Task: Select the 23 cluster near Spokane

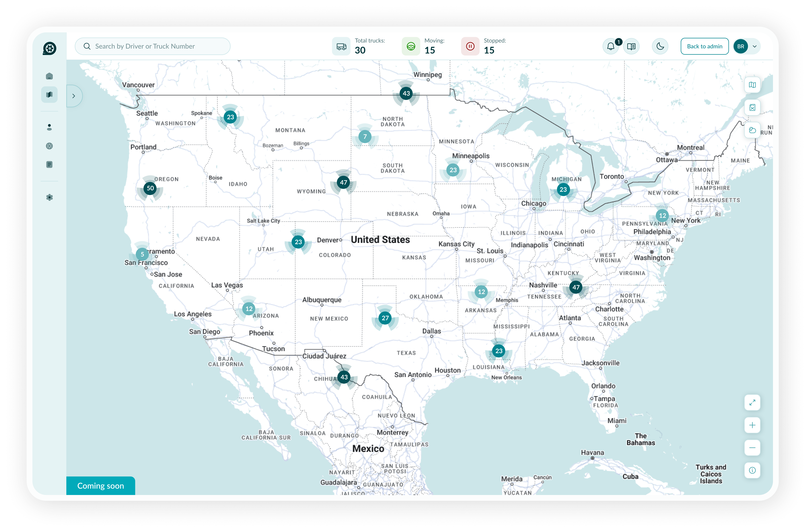Action: point(230,117)
